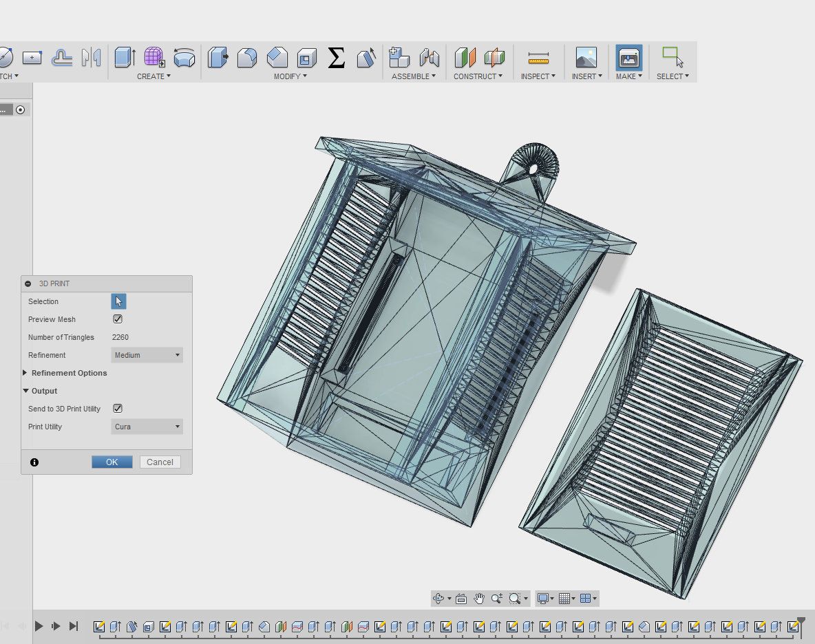Click the Orbit navigation icon
The height and width of the screenshot is (644, 815).
coord(438,599)
